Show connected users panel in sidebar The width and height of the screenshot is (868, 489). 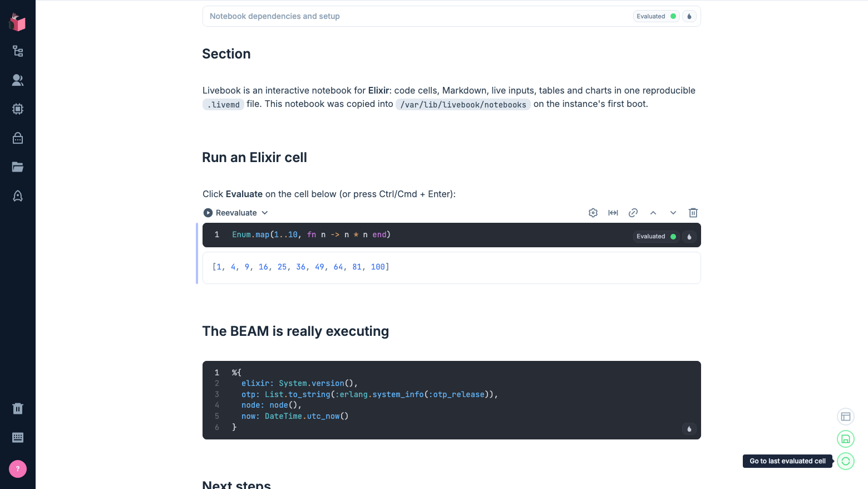(x=18, y=80)
